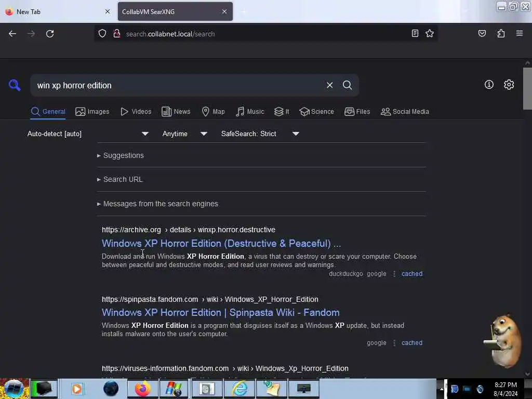Submit search with magnifier button
532x399 pixels.
(347, 85)
